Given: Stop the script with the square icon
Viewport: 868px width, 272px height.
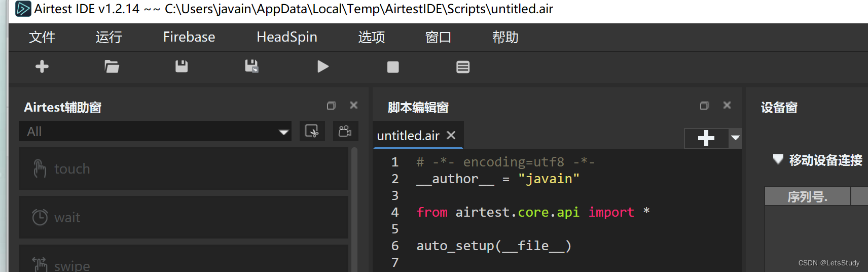Looking at the screenshot, I should (393, 67).
